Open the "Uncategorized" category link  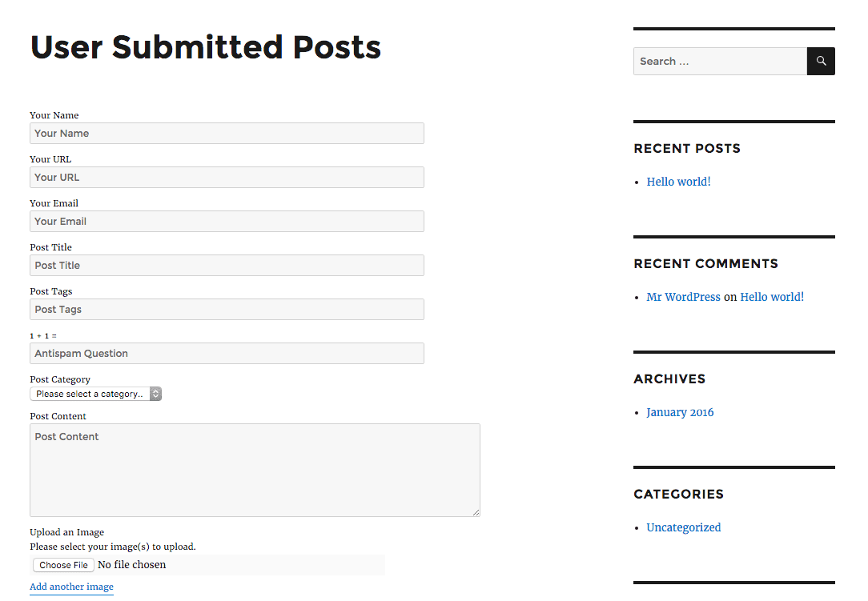pyautogui.click(x=683, y=527)
